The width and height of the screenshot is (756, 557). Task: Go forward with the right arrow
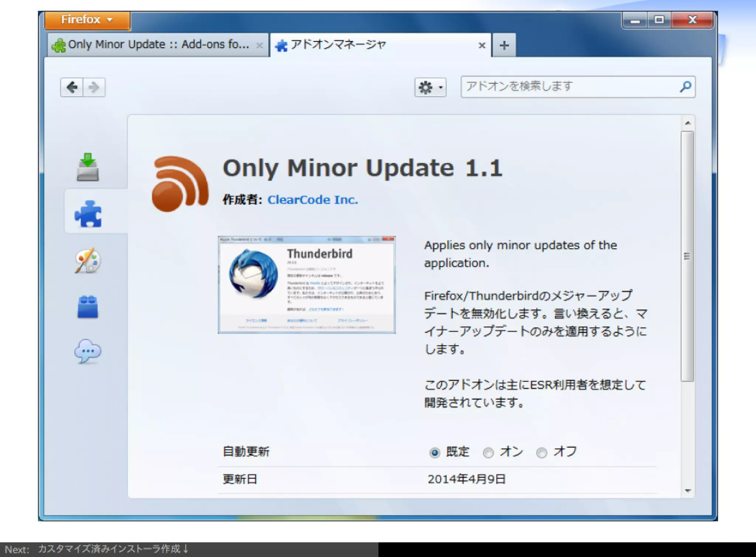pyautogui.click(x=94, y=88)
